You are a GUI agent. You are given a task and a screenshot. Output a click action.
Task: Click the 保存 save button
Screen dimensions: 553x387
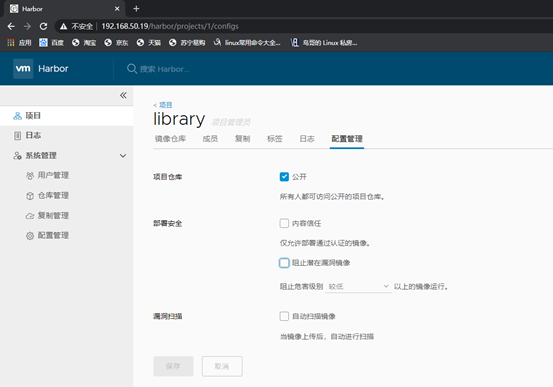(x=174, y=366)
